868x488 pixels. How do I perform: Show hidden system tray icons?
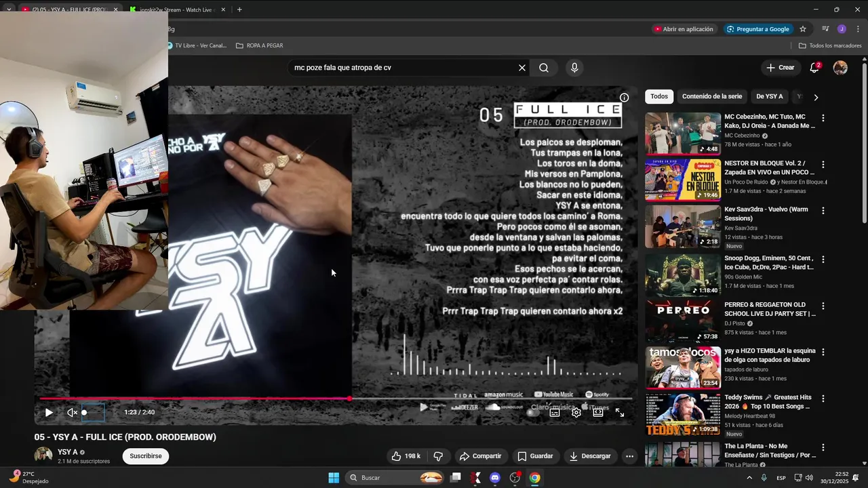click(749, 478)
